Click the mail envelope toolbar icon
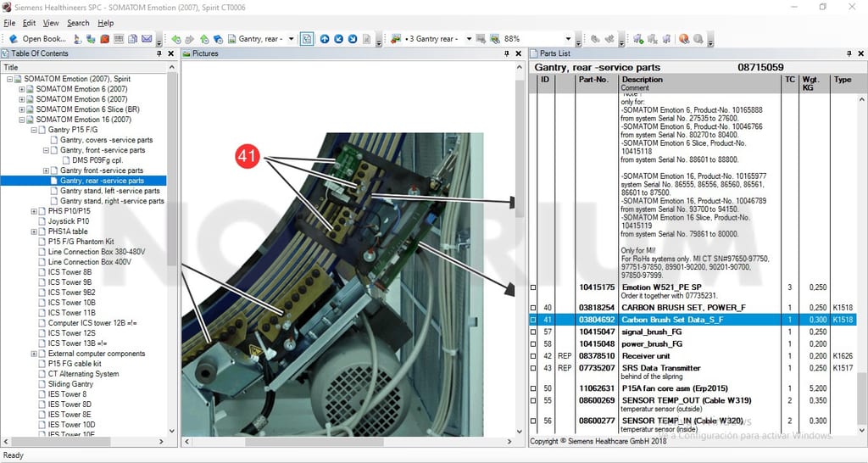The width and height of the screenshot is (868, 463). pyautogui.click(x=147, y=39)
